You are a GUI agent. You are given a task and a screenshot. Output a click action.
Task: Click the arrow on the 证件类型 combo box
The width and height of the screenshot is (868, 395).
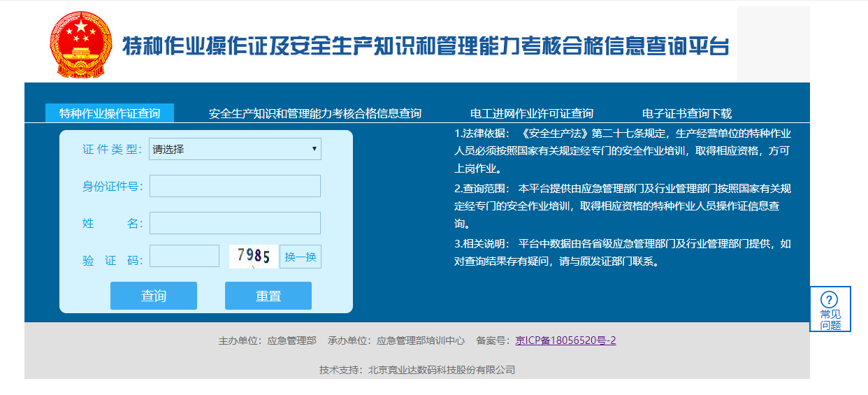(314, 149)
